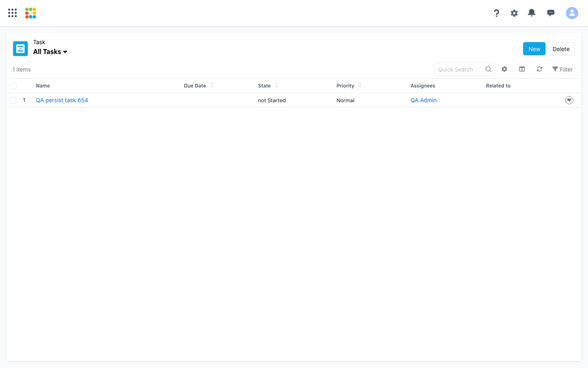Check the QA persist task 654 row
Image resolution: width=588 pixels, height=368 pixels.
pos(13,100)
